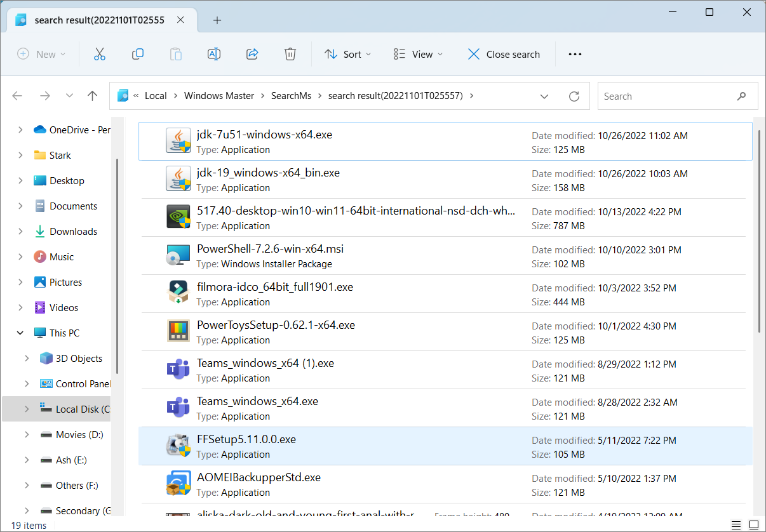Select the search result tab
The height and width of the screenshot is (532, 766).
pyautogui.click(x=102, y=20)
